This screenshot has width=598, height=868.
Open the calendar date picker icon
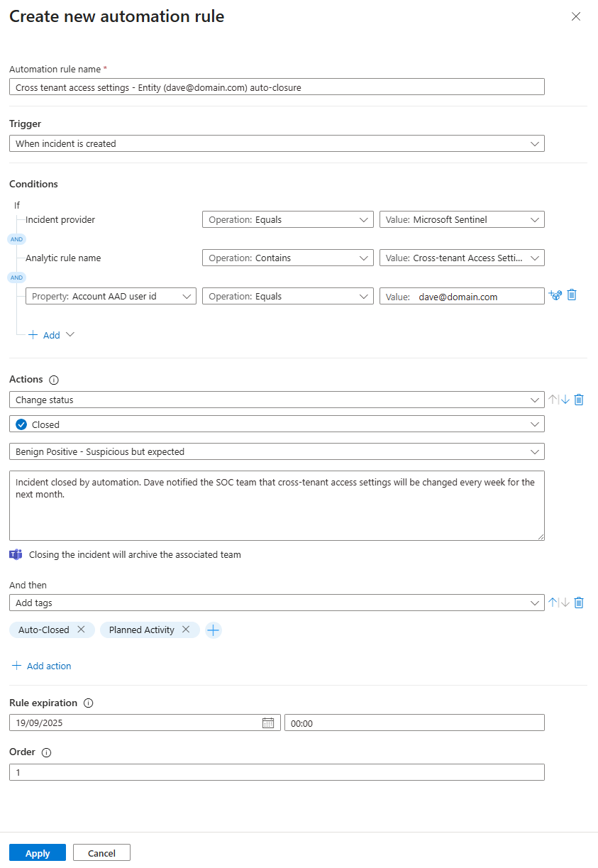(x=268, y=723)
